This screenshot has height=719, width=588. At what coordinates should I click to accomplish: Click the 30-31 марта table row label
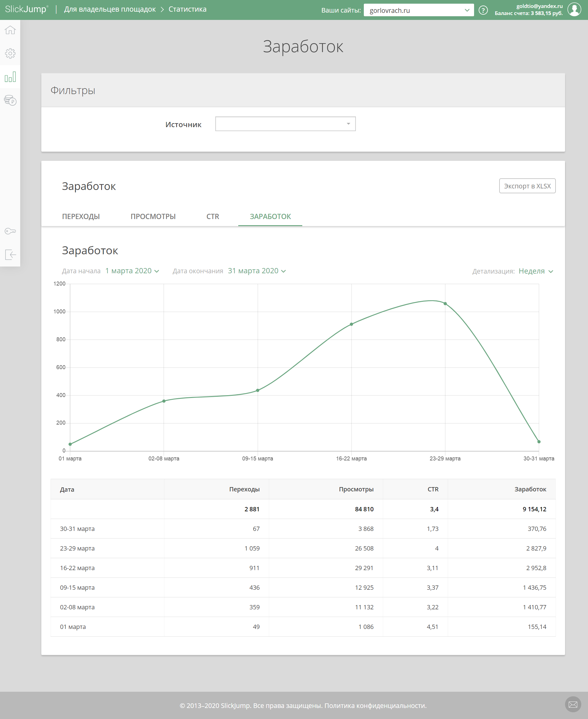(x=77, y=528)
